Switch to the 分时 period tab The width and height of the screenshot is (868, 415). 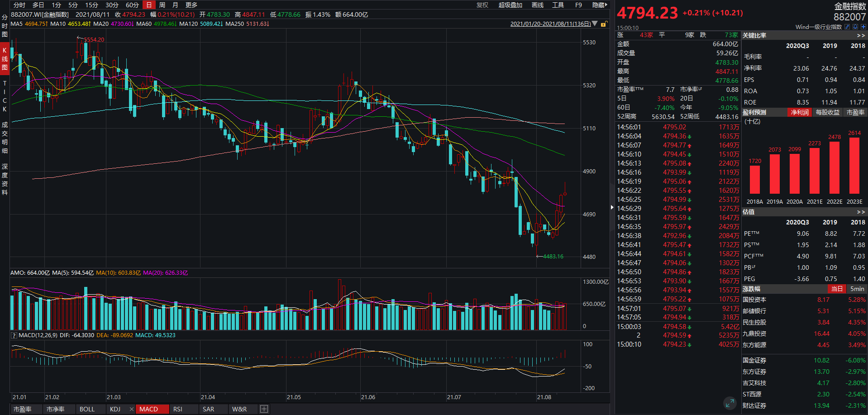[19, 5]
